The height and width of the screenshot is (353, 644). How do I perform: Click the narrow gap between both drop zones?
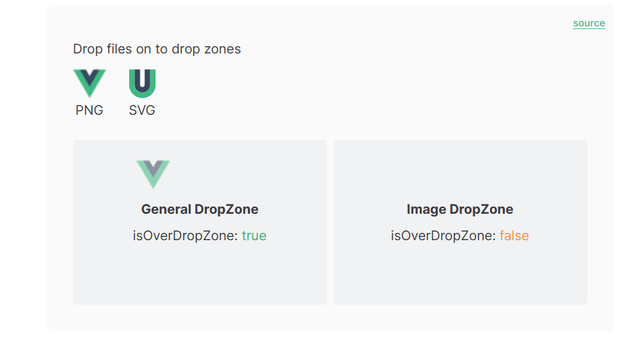pos(330,222)
